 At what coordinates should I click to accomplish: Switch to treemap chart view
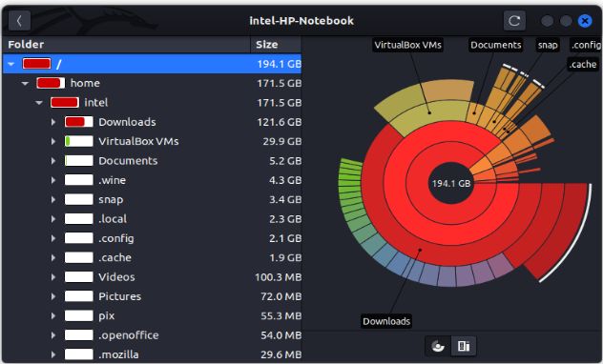point(464,346)
